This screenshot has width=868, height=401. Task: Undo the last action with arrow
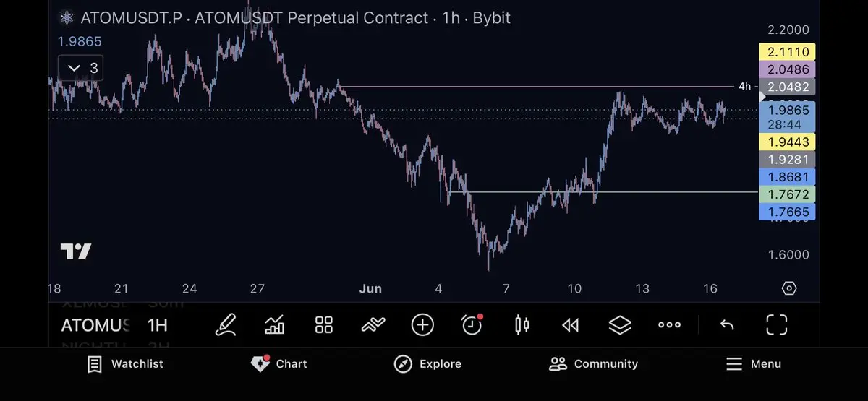727,325
